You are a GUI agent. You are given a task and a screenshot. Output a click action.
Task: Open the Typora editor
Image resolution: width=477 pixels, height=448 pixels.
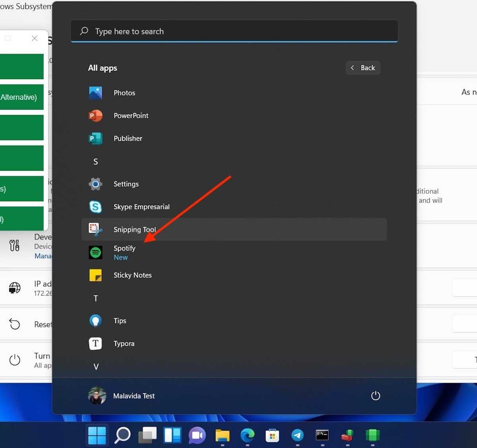[124, 344]
